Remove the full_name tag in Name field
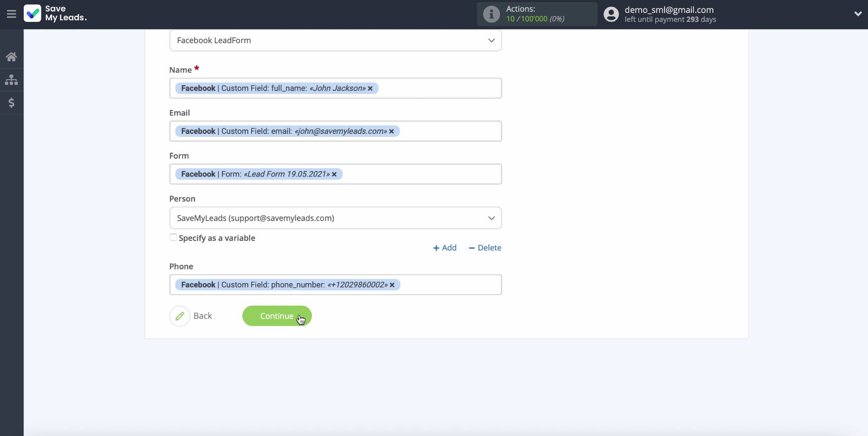Image resolution: width=868 pixels, height=436 pixels. point(370,89)
